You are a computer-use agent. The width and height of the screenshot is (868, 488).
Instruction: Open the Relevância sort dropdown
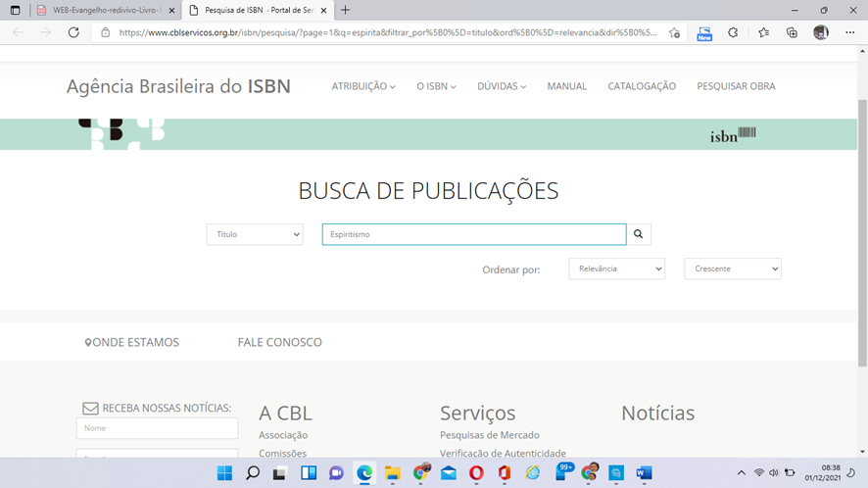click(616, 268)
